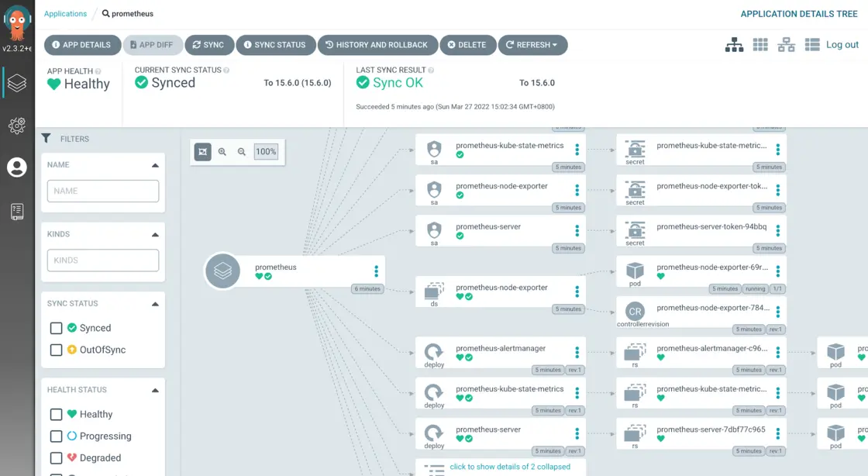Open the Applications layers icon in sidebar
Image resolution: width=868 pixels, height=476 pixels.
tap(17, 82)
